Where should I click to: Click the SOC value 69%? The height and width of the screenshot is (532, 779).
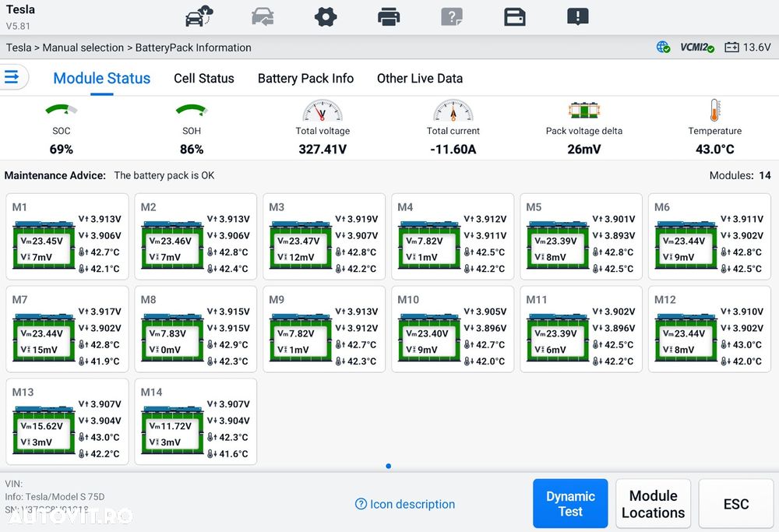click(x=61, y=149)
